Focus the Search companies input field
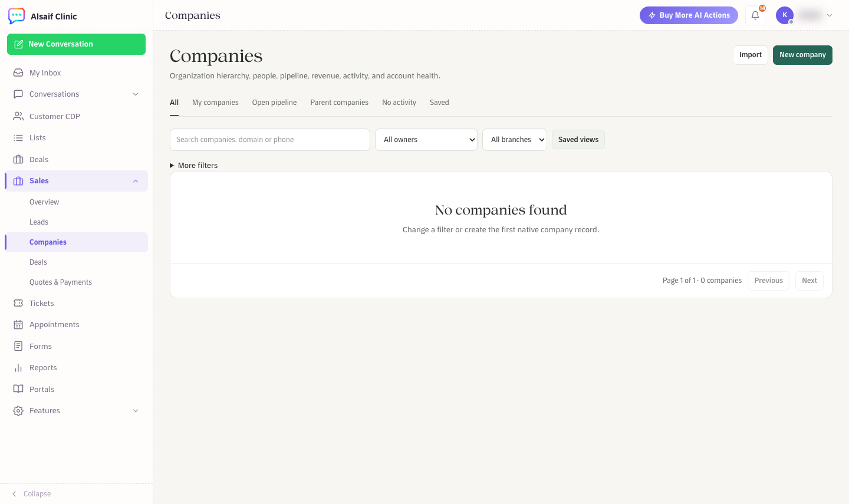This screenshot has width=849, height=504. pos(270,140)
